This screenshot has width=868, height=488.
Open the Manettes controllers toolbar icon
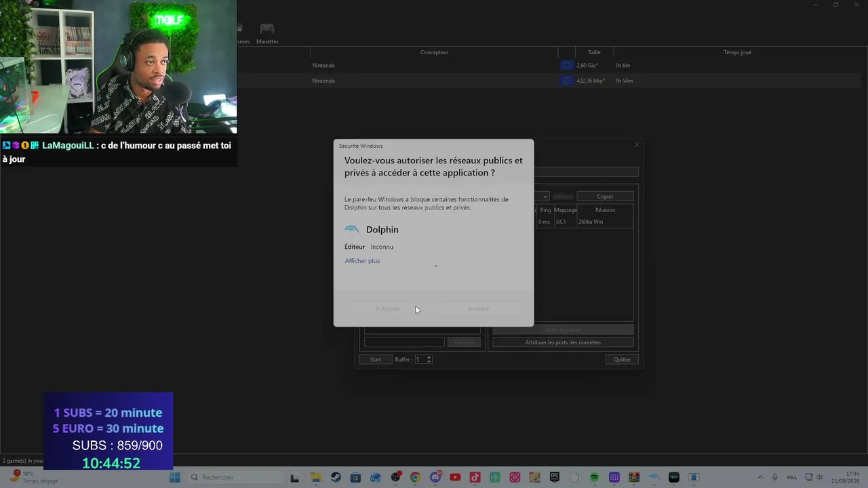(x=267, y=33)
